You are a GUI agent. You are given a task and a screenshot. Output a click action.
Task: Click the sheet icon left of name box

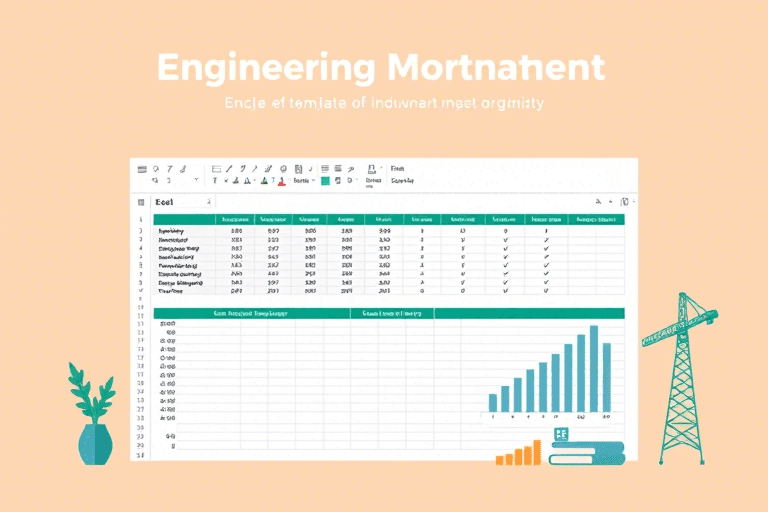click(x=141, y=202)
